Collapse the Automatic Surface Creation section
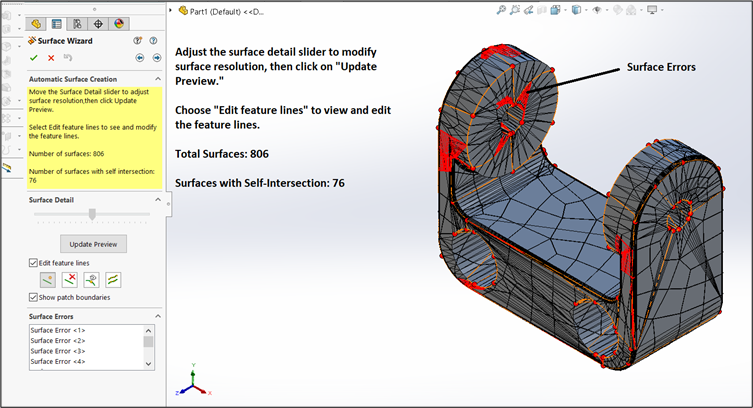 click(x=156, y=77)
